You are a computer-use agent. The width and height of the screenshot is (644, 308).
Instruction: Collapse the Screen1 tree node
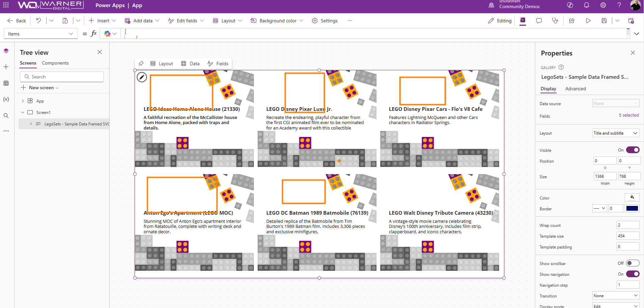23,112
